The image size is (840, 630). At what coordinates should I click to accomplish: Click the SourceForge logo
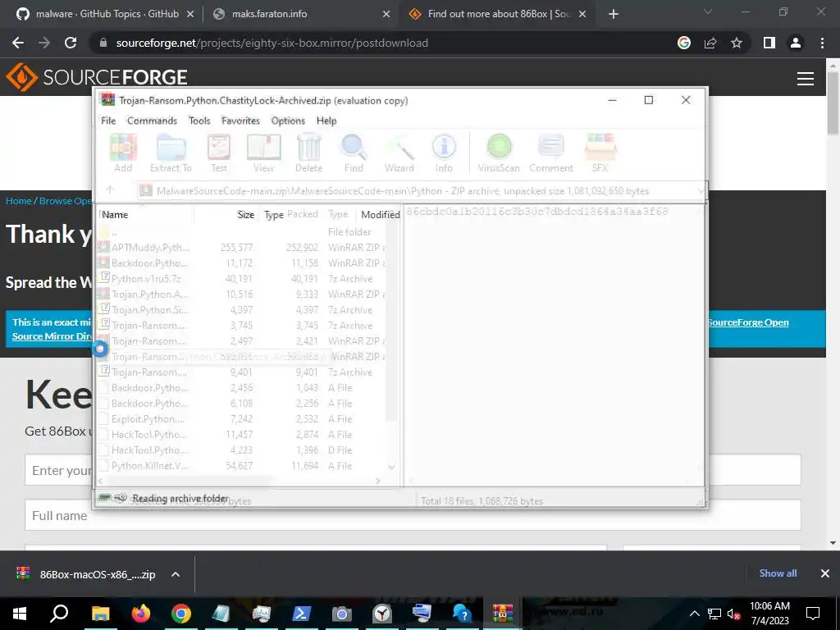(x=97, y=77)
